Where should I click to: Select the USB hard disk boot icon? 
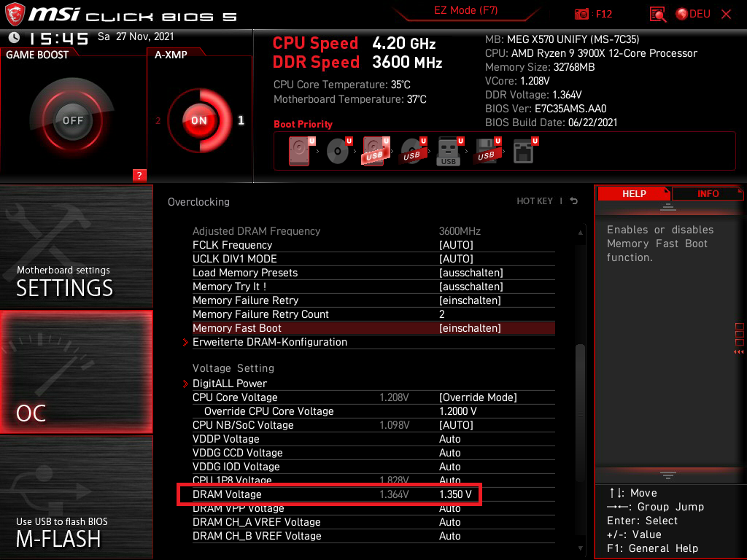tap(376, 151)
